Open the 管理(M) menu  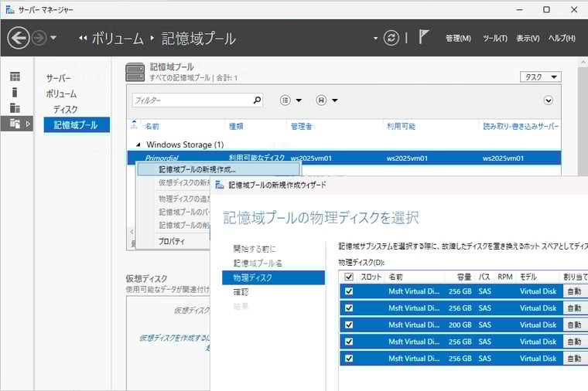click(x=458, y=39)
